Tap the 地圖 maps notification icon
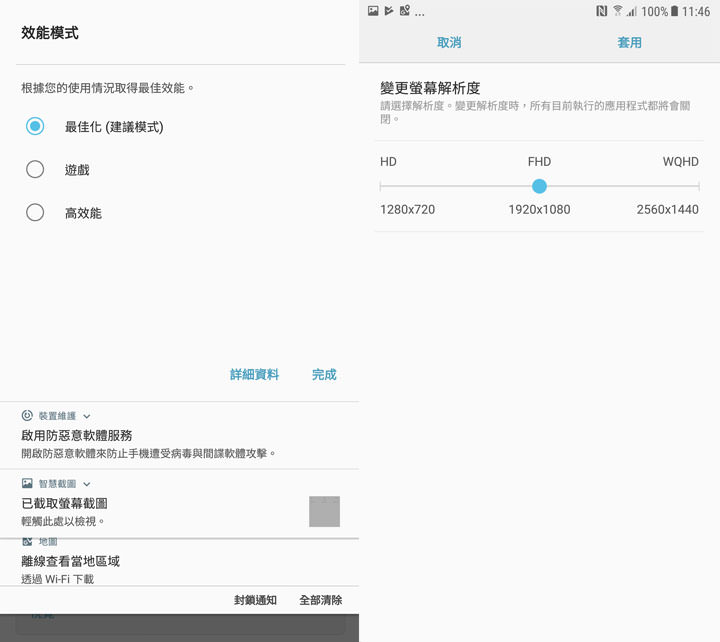 pos(27,541)
